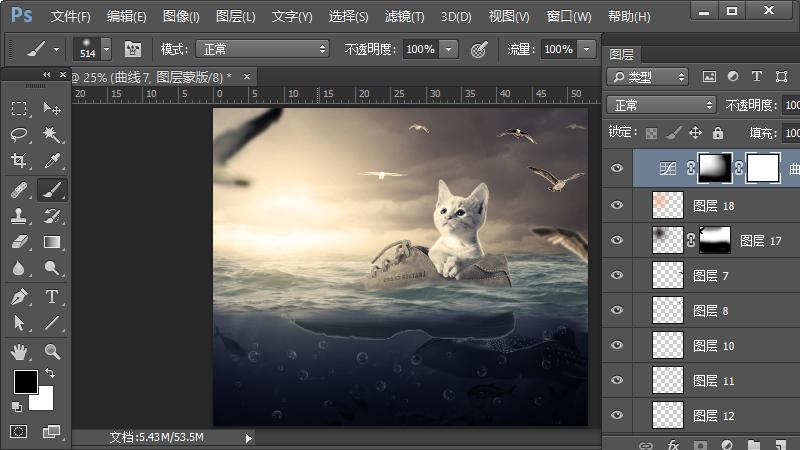Select the Eyedropper tool

tap(52, 161)
